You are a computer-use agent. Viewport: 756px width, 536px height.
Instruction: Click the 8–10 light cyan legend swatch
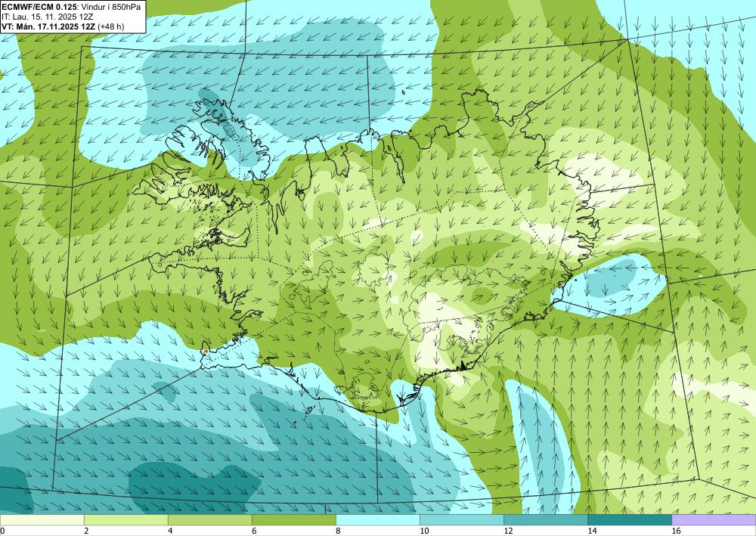(x=378, y=520)
